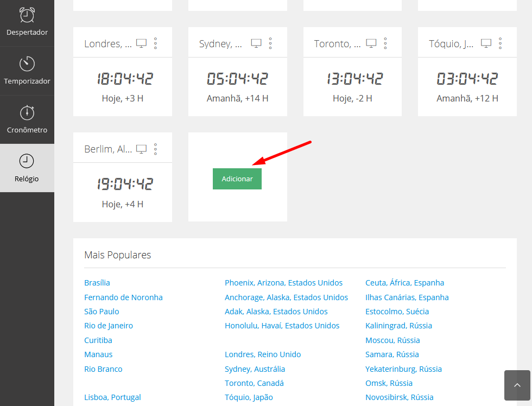
Task: Click the 'Hoje, +3 H' label
Action: 123,98
